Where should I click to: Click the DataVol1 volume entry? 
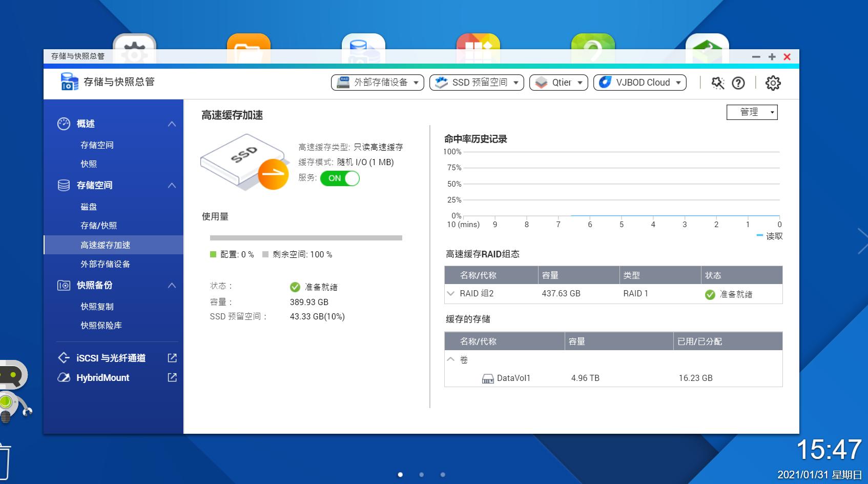(514, 378)
